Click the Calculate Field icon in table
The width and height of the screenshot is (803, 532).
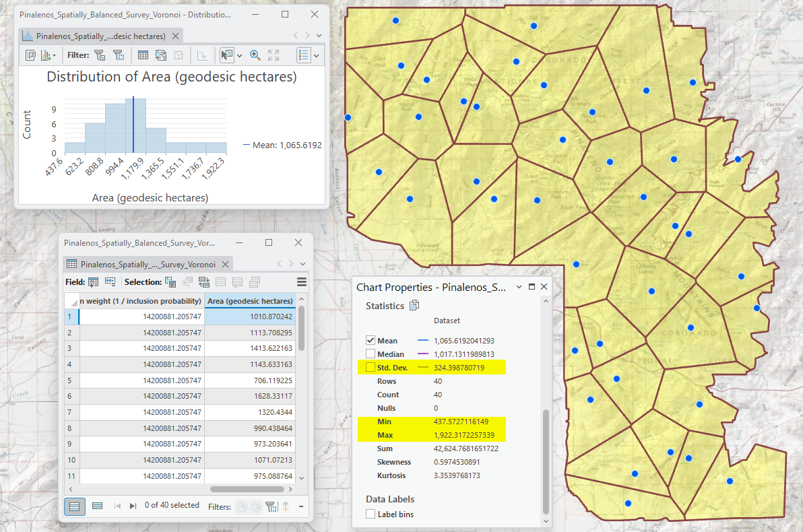click(x=110, y=282)
